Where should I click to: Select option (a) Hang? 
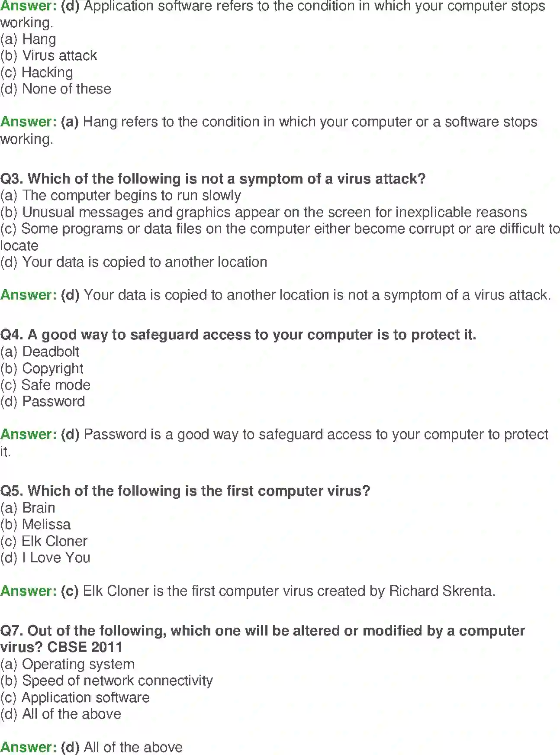pos(28,39)
